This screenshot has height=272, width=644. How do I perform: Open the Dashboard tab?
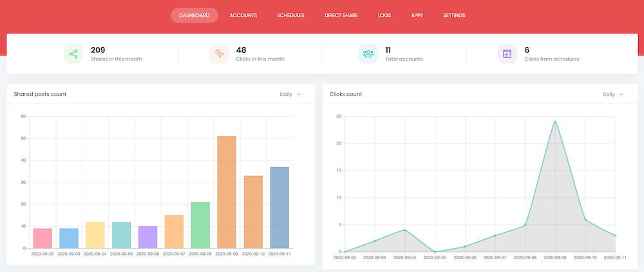coord(194,15)
